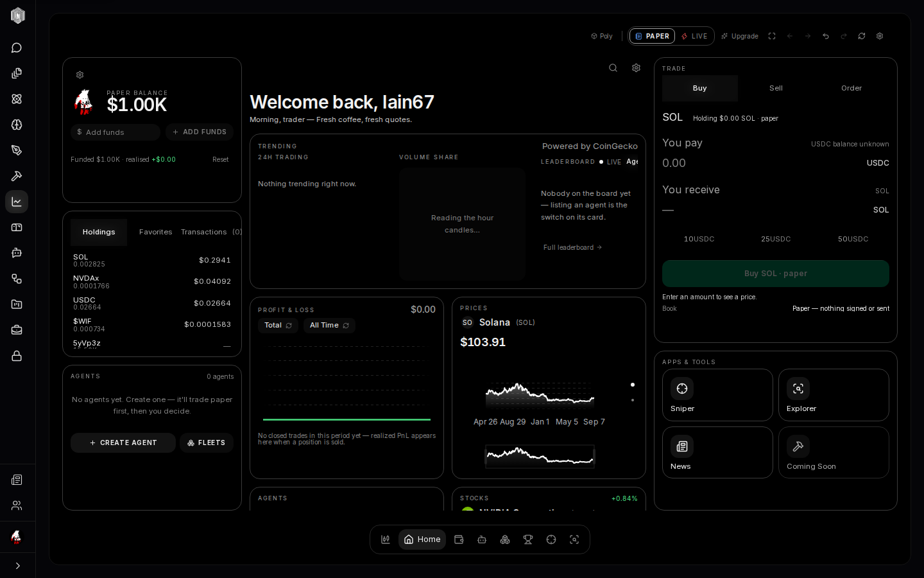Open the dashboard settings gear beside search
924x578 pixels.
[x=636, y=68]
